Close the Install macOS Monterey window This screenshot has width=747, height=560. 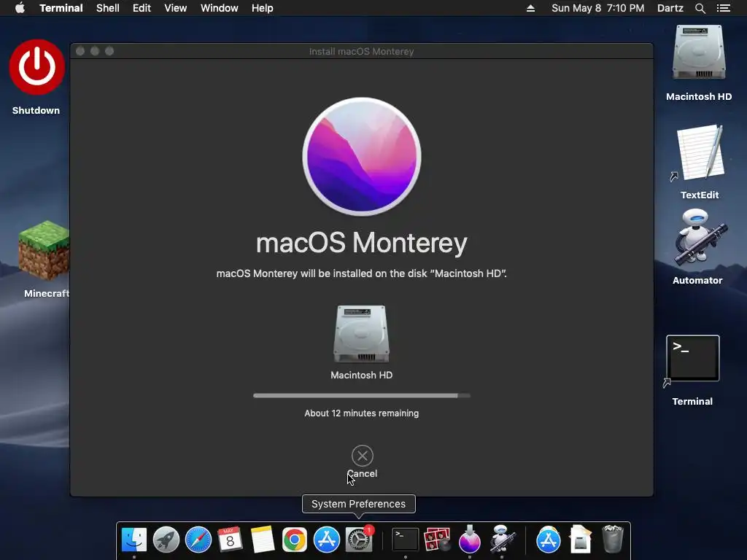[x=80, y=51]
